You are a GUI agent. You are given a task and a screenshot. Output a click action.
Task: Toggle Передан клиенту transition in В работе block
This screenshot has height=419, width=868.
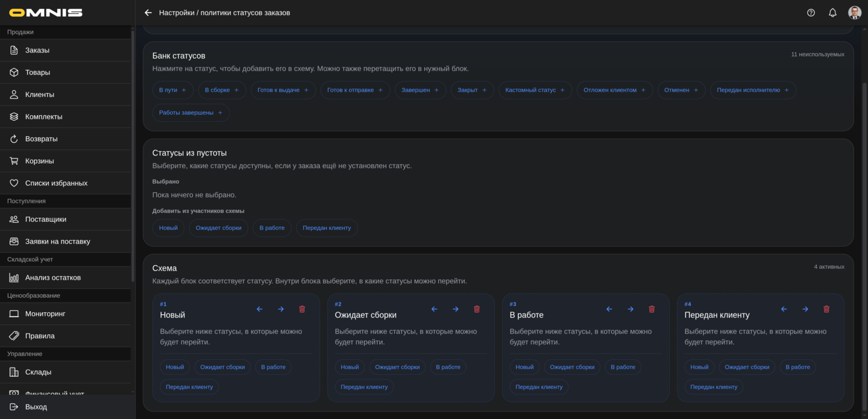pyautogui.click(x=539, y=387)
